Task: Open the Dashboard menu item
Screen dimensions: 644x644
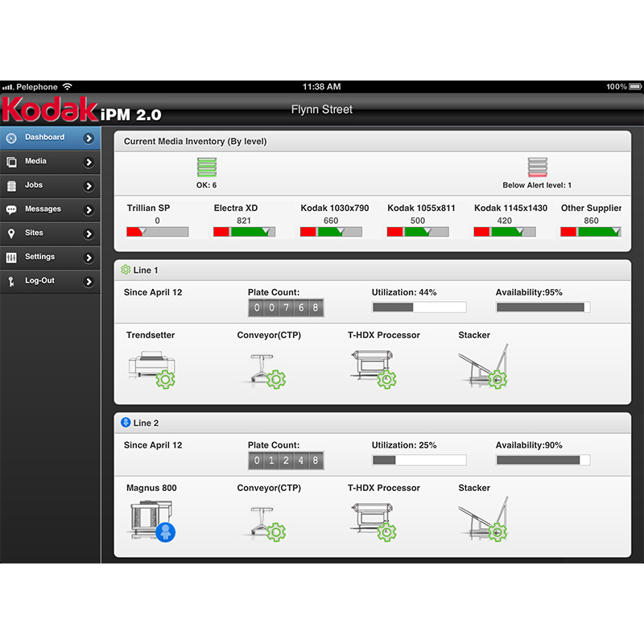Action: coord(50,138)
